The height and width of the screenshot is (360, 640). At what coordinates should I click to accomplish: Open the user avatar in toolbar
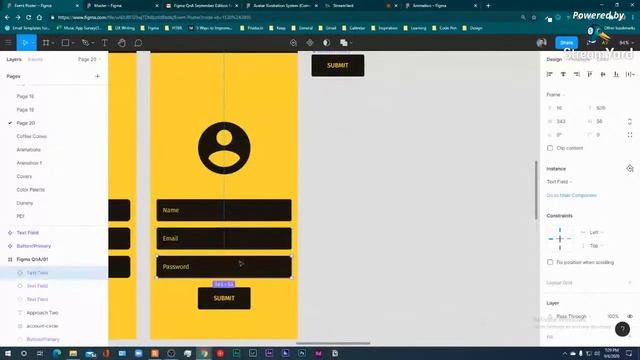pos(542,42)
